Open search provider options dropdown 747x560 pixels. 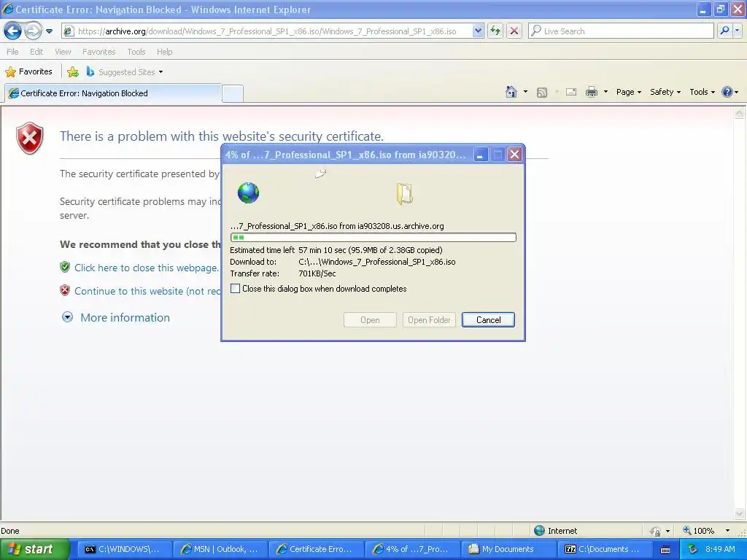point(738,31)
